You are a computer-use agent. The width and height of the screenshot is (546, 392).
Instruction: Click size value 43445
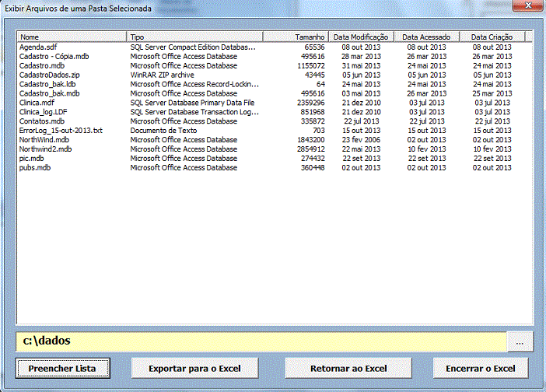(314, 75)
